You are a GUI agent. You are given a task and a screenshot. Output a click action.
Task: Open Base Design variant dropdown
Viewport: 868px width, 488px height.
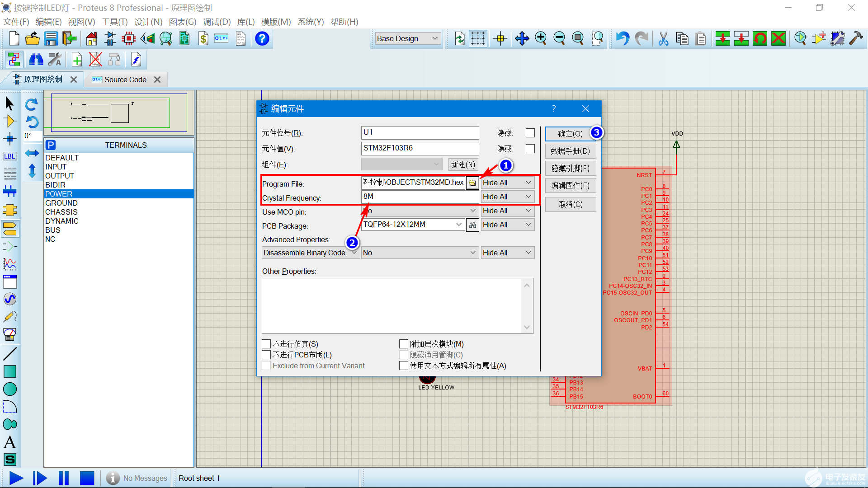(408, 39)
